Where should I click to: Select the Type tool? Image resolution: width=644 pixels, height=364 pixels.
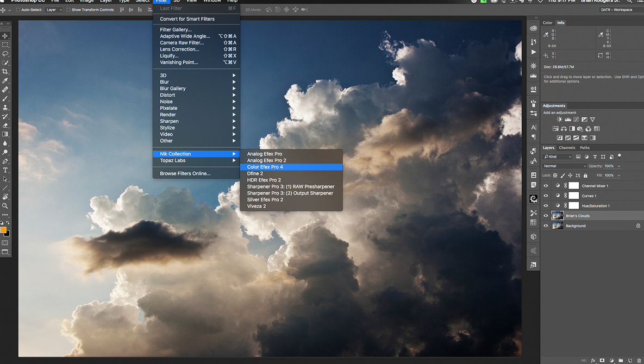(x=5, y=170)
